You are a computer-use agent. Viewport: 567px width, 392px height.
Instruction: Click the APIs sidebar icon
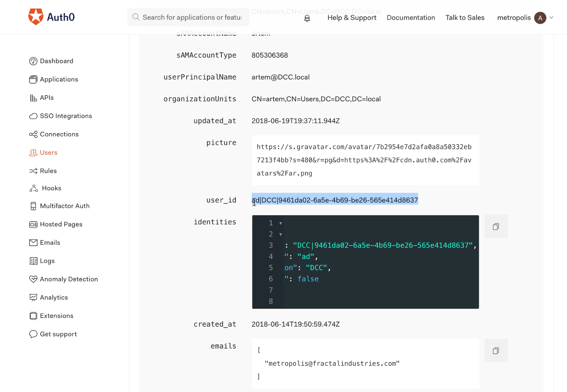(33, 98)
